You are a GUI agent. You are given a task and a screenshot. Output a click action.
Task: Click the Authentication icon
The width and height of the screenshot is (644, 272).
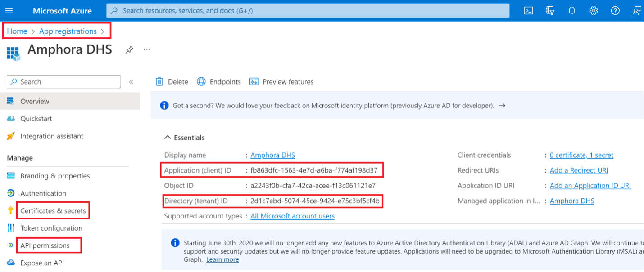point(11,193)
